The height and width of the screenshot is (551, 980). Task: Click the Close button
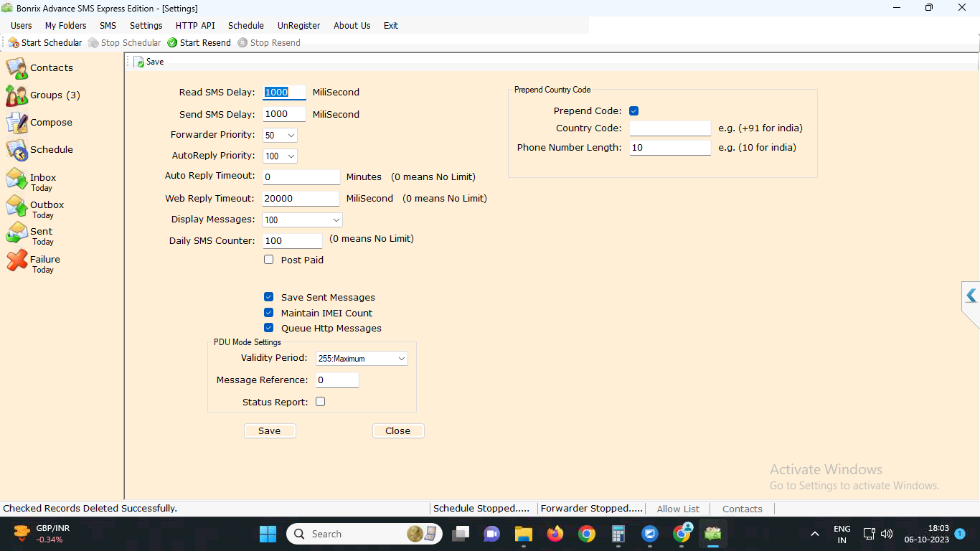[x=398, y=430]
